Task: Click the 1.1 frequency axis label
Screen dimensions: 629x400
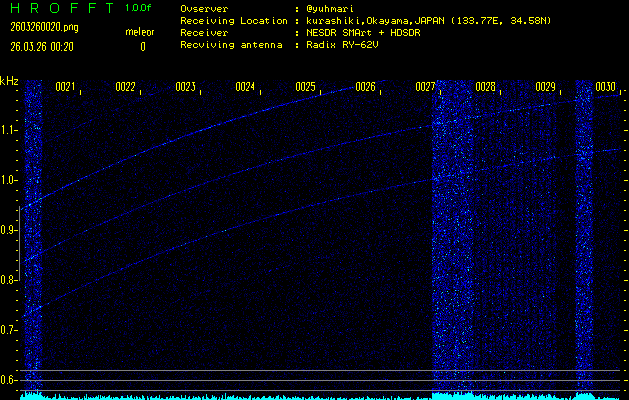Action: [9, 130]
